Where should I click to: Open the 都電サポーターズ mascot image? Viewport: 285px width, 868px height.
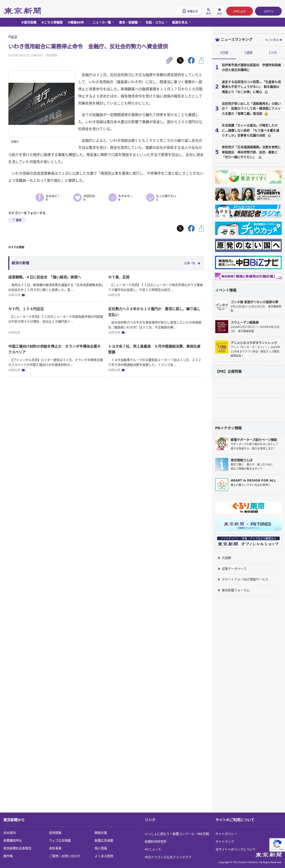pos(222,444)
